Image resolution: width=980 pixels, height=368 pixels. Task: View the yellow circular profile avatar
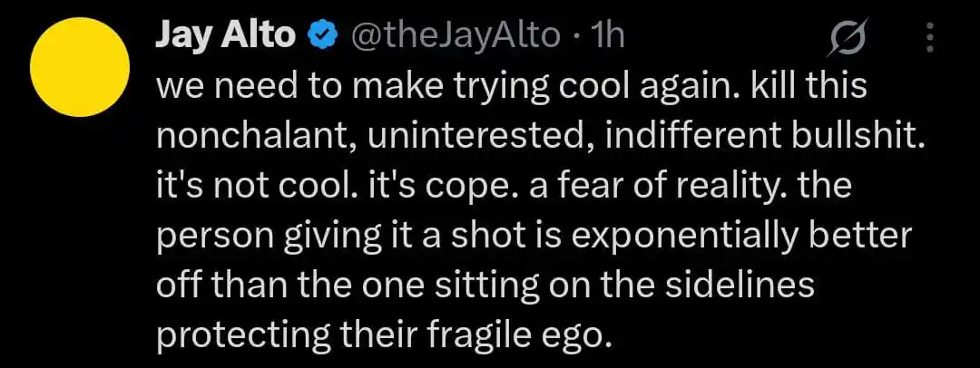coord(80,67)
